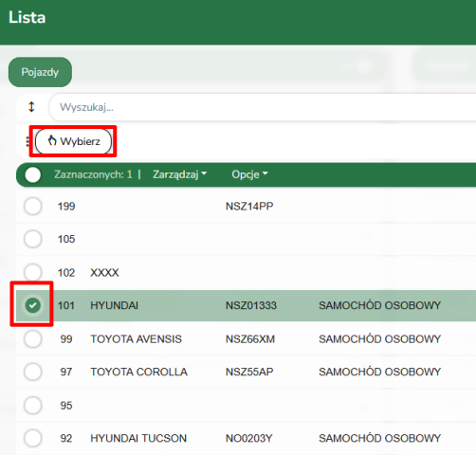Click SAMOCHÓD OSOBOWY in Toyota Corolla row

pos(379,372)
